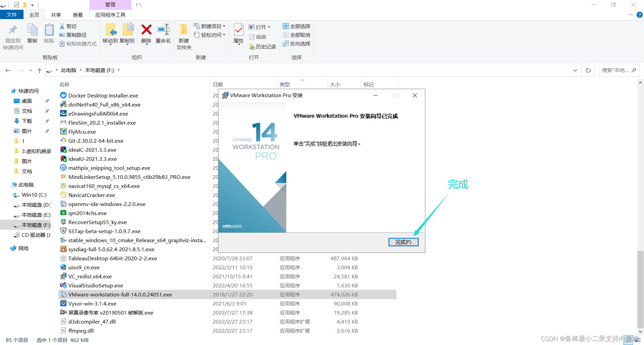This screenshot has width=644, height=345.
Task: Sort by 名称 column header
Action: (x=64, y=84)
